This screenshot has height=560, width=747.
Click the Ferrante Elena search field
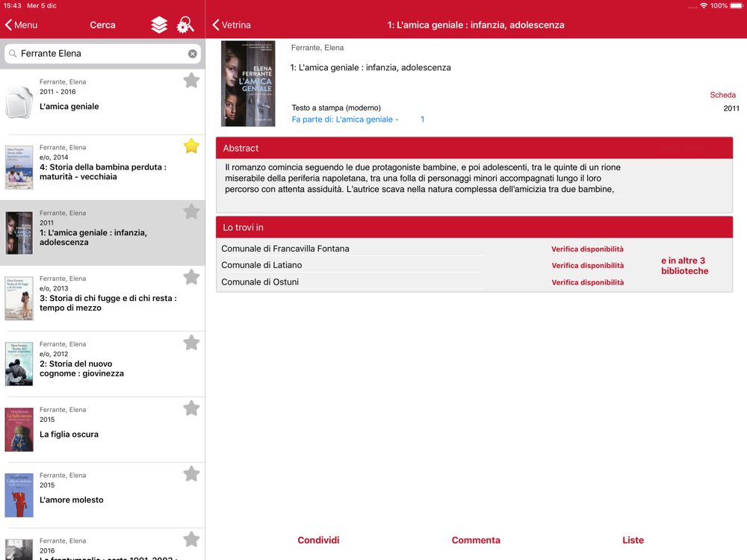point(102,54)
